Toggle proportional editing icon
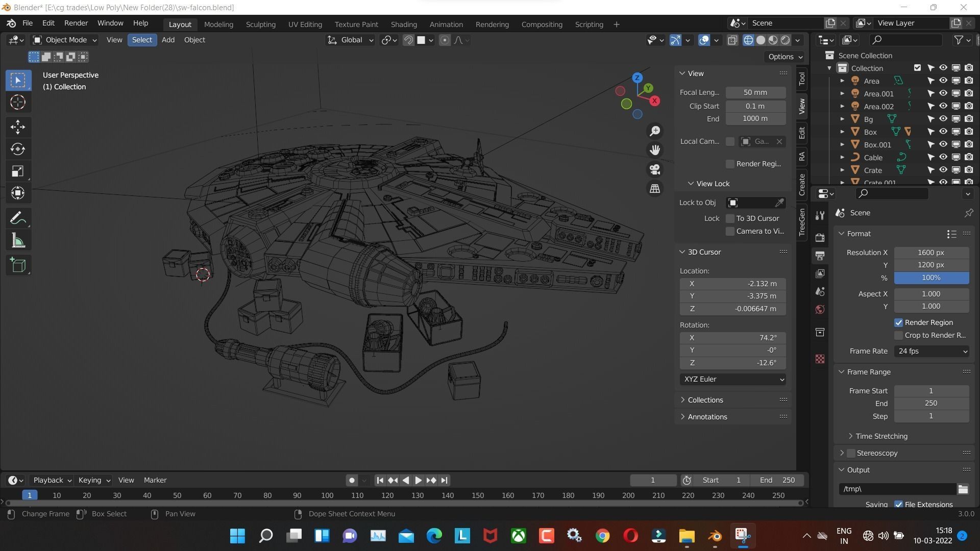This screenshot has height=551, width=980. (x=445, y=40)
